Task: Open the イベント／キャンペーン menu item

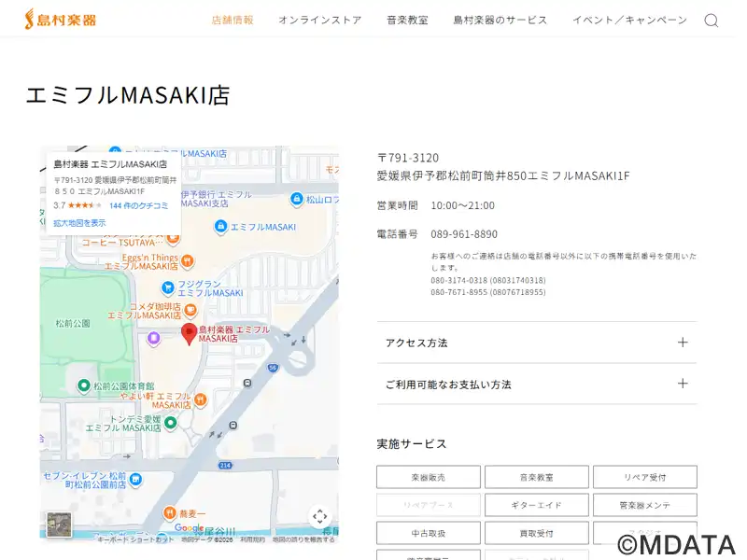Action: tap(629, 20)
